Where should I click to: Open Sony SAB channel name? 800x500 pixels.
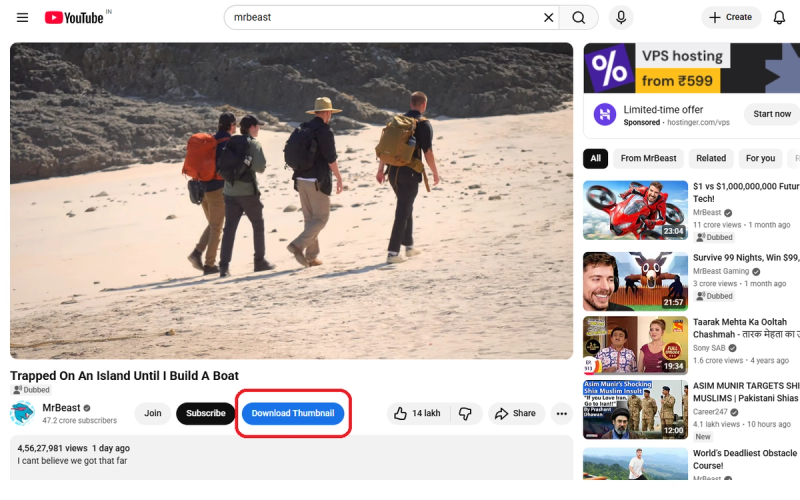709,348
